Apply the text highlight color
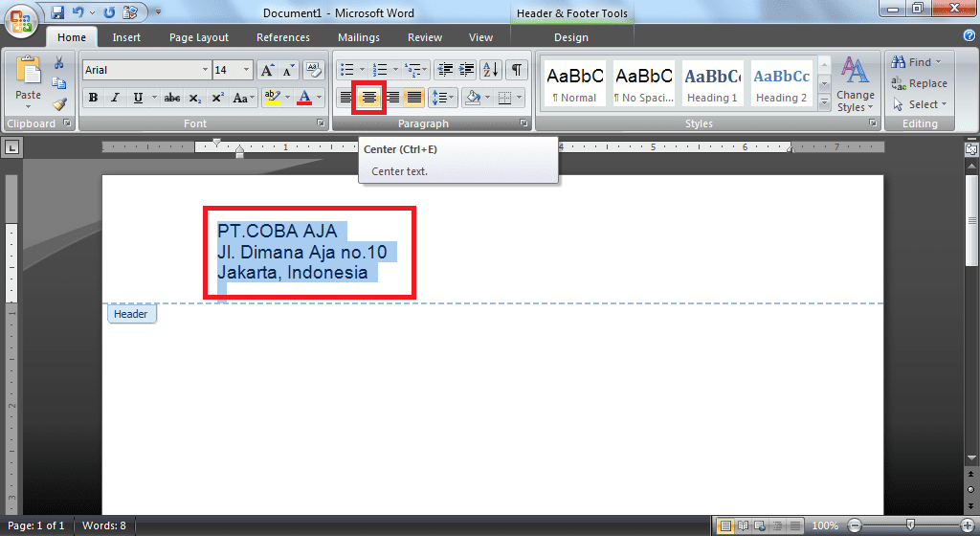 (272, 98)
